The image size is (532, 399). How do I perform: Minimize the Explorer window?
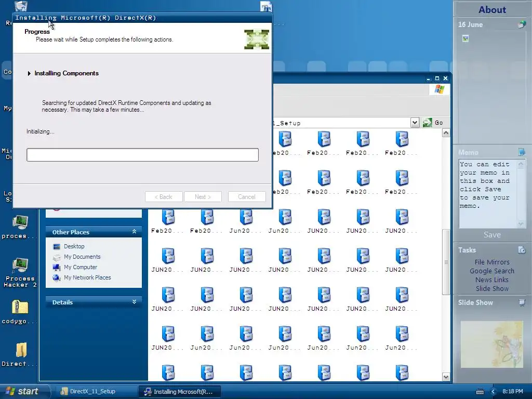tap(429, 78)
